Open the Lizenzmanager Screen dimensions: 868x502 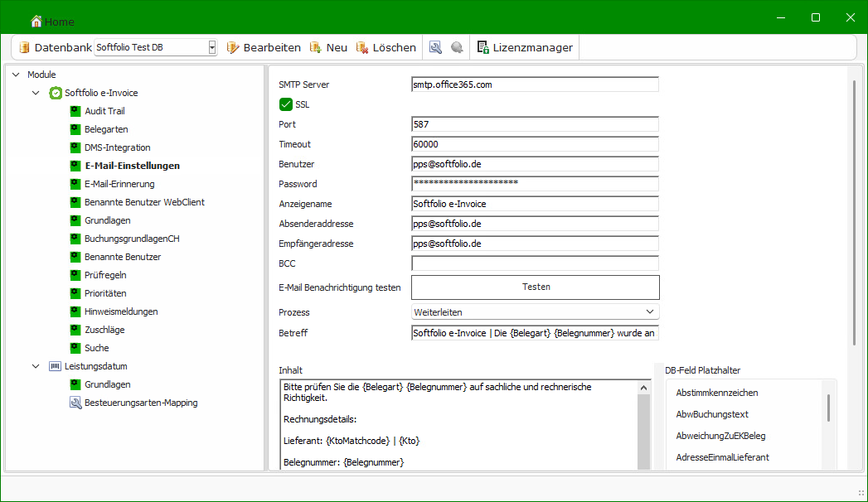coord(525,47)
